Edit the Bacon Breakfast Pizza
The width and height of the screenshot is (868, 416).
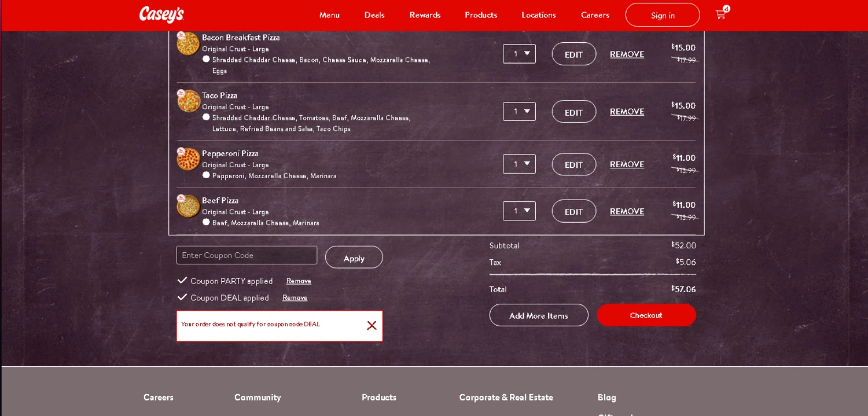tap(573, 54)
